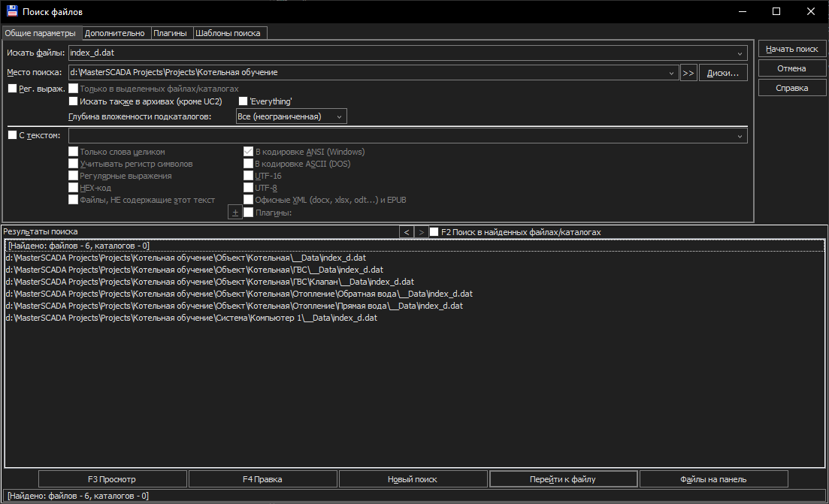
Task: Click the '±' plugins expand button
Action: coord(235,213)
